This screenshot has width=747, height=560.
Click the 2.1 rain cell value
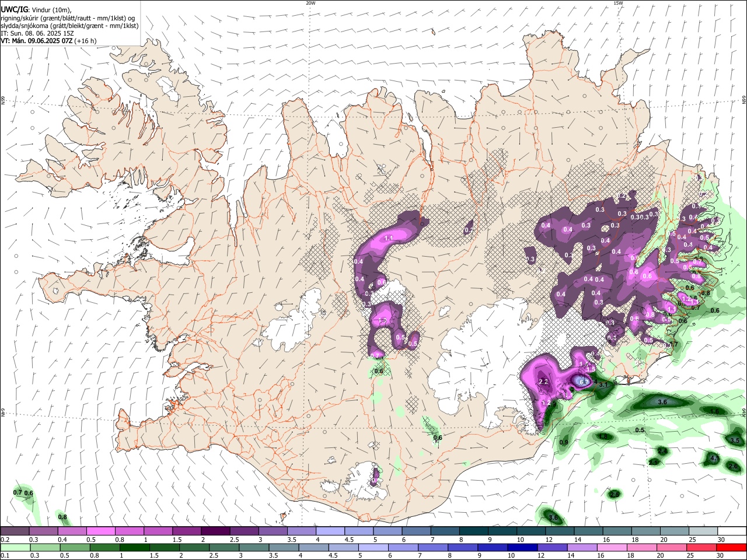[654, 462]
